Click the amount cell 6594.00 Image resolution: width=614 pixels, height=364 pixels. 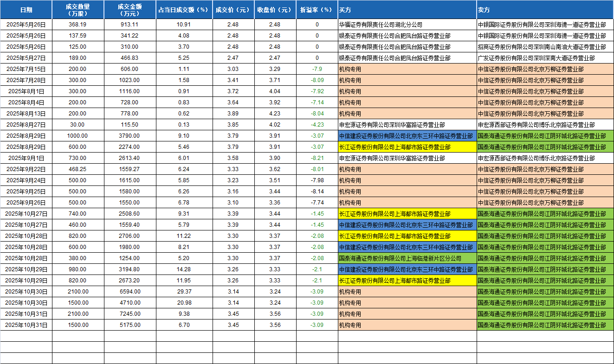[130, 292]
